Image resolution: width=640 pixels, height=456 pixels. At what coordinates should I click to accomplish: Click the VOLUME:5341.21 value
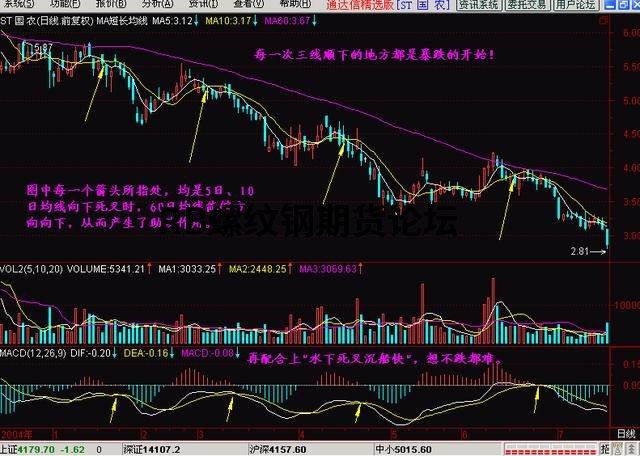pos(106,269)
